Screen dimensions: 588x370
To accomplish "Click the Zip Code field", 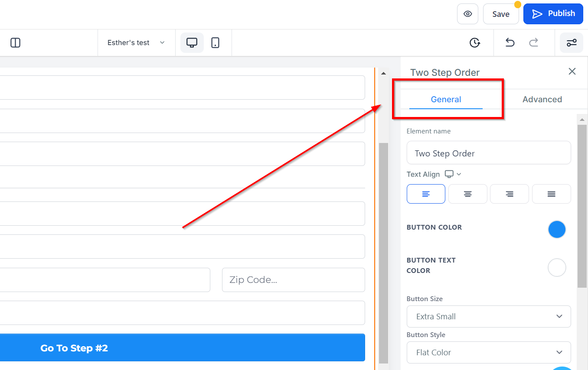I will coord(294,280).
